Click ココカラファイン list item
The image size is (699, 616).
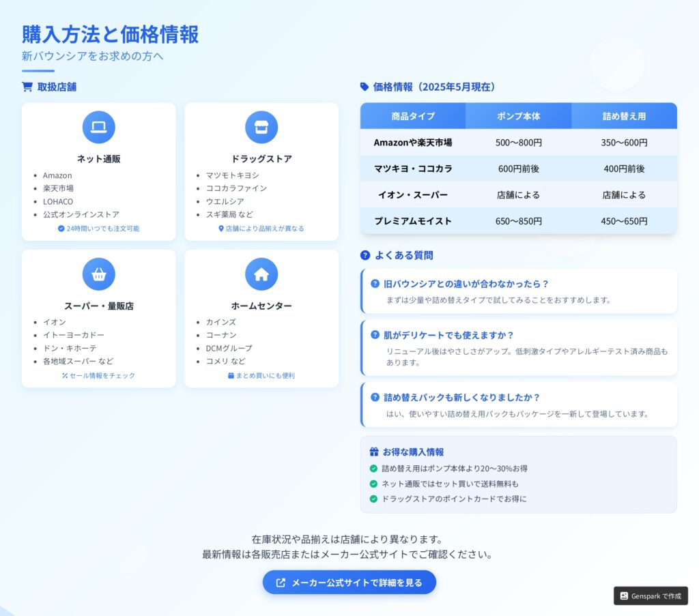click(236, 188)
